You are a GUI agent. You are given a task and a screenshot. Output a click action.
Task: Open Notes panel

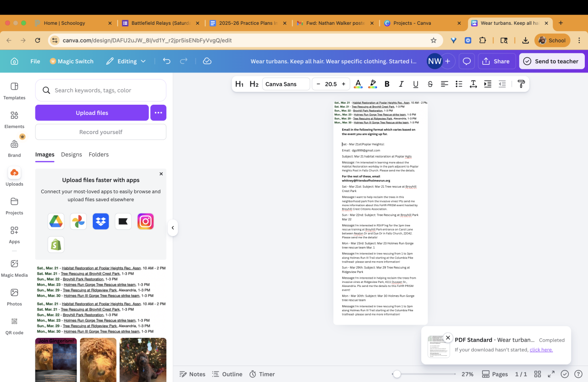[x=192, y=374]
